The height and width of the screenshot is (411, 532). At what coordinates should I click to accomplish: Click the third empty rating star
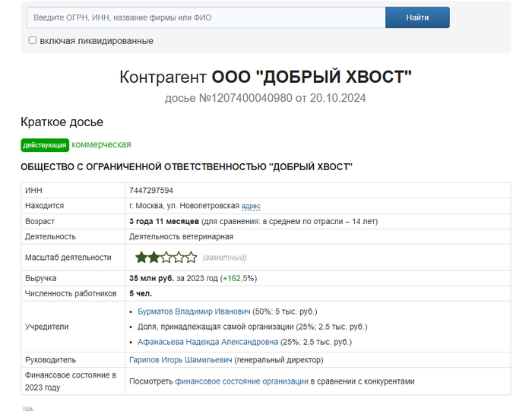(x=167, y=258)
